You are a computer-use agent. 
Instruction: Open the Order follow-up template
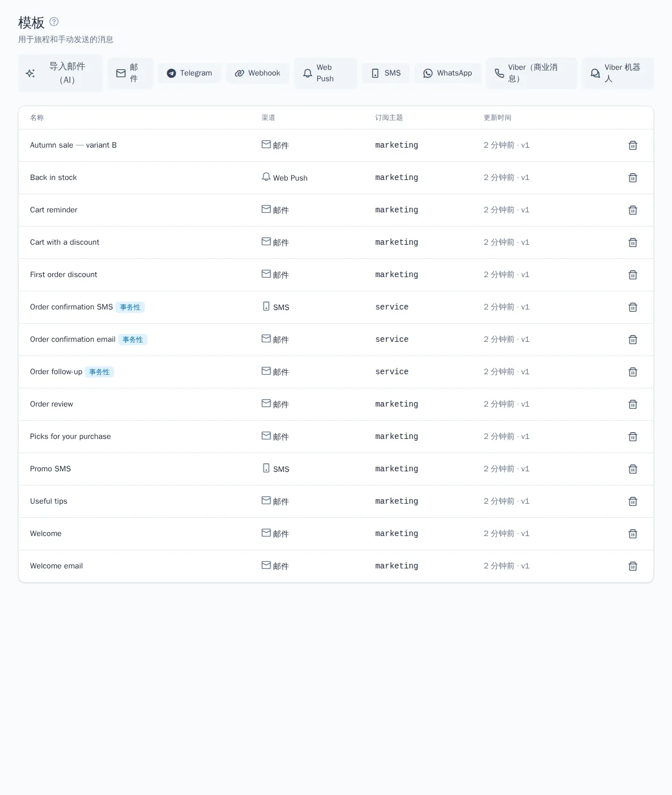56,372
